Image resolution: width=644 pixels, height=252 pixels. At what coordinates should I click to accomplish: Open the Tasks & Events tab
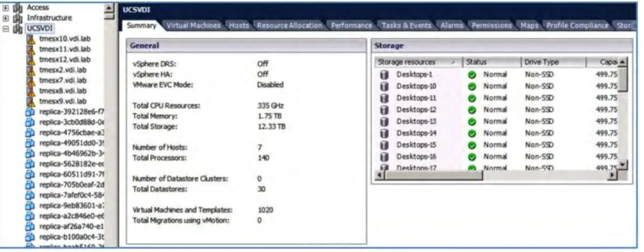(x=407, y=25)
